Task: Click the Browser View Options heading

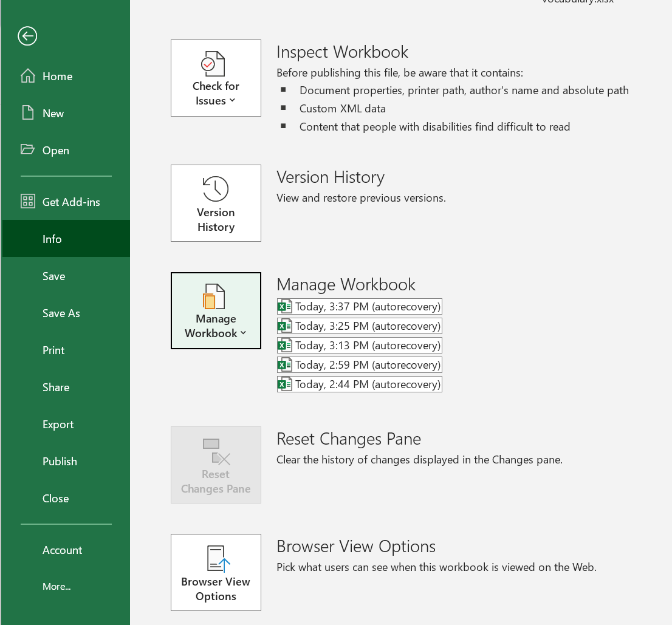Action: [x=356, y=547]
